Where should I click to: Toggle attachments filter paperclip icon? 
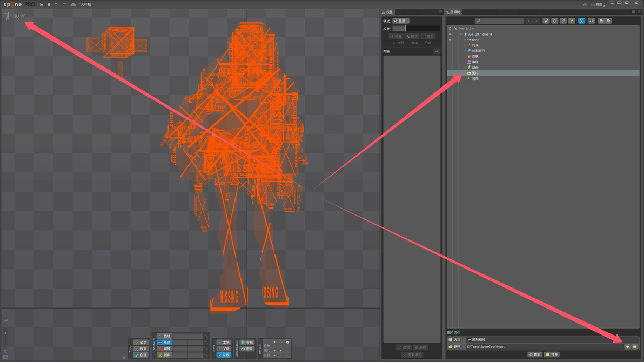(x=563, y=21)
